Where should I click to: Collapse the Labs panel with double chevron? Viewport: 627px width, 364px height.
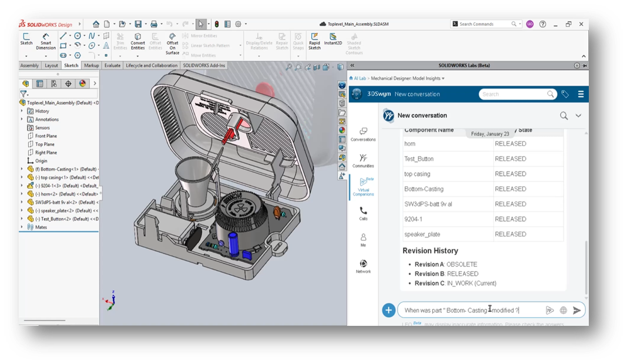pos(353,66)
